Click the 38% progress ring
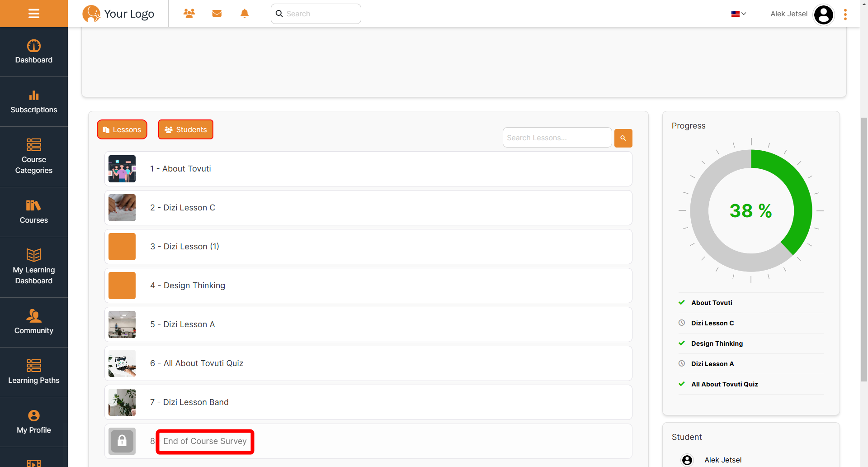Viewport: 868px width, 467px height. 751,211
